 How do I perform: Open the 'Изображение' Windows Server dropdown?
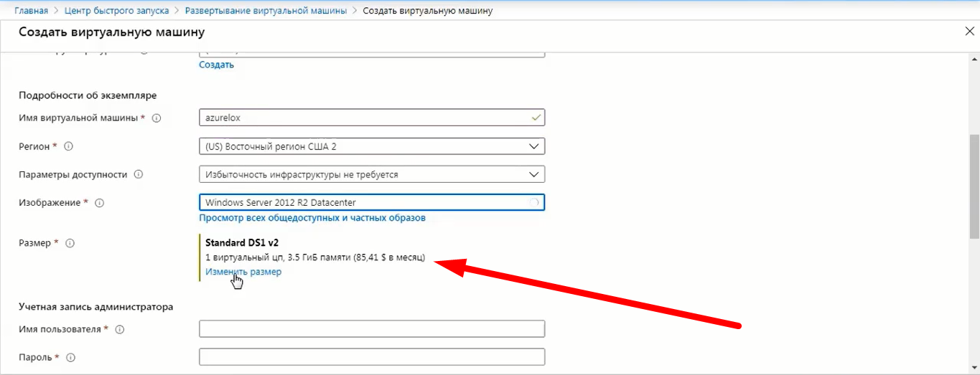[x=371, y=202]
